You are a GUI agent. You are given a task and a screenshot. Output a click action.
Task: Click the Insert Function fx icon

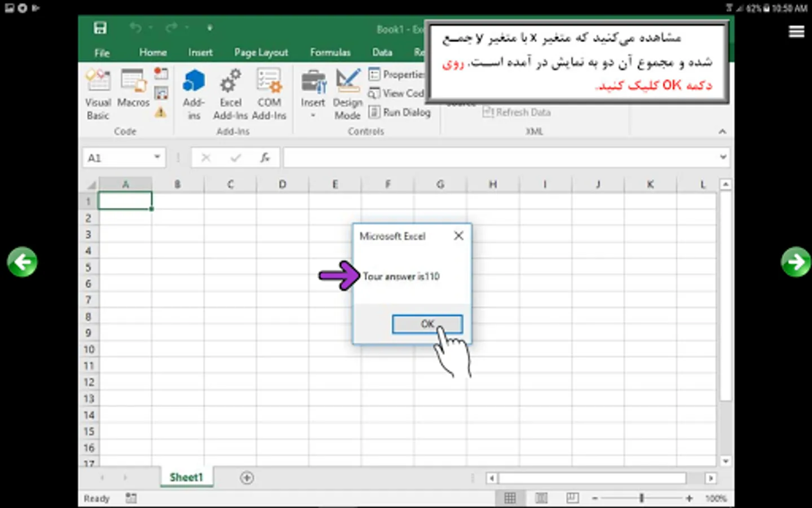[x=265, y=158]
